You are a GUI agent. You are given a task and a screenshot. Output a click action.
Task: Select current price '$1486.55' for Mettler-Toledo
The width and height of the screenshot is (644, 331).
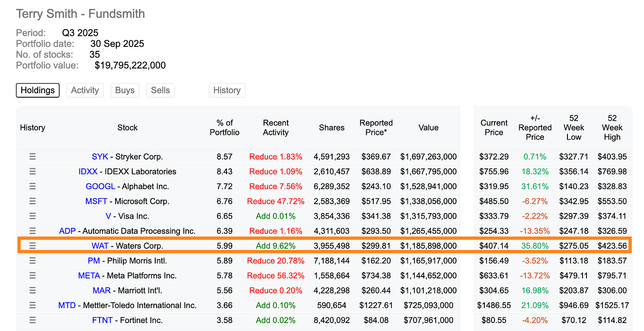point(494,305)
